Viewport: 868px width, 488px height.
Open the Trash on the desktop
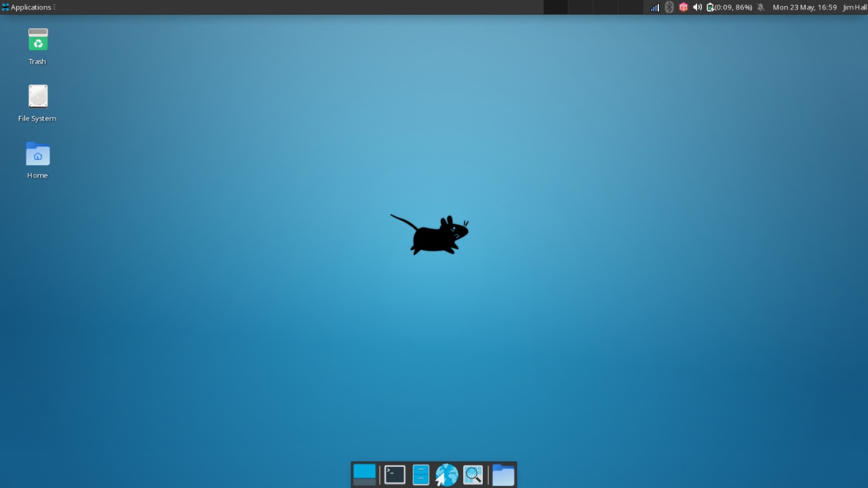[37, 39]
